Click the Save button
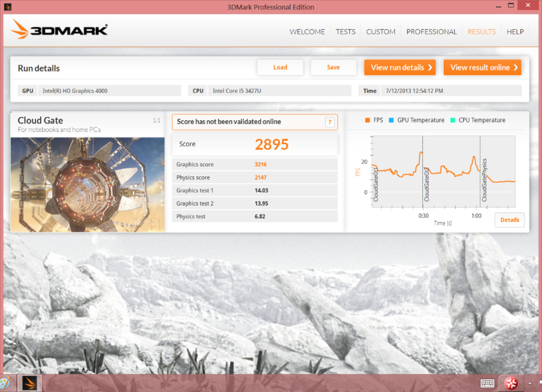542x392 pixels. click(x=333, y=67)
